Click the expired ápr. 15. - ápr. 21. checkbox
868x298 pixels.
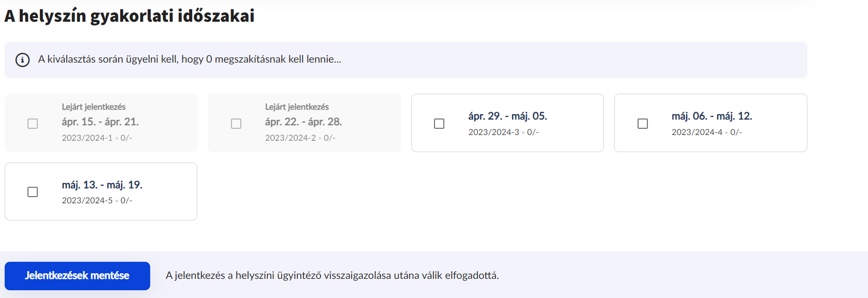pos(33,124)
